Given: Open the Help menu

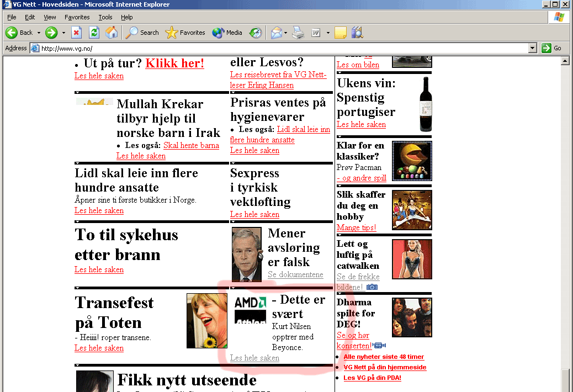Looking at the screenshot, I should [127, 17].
